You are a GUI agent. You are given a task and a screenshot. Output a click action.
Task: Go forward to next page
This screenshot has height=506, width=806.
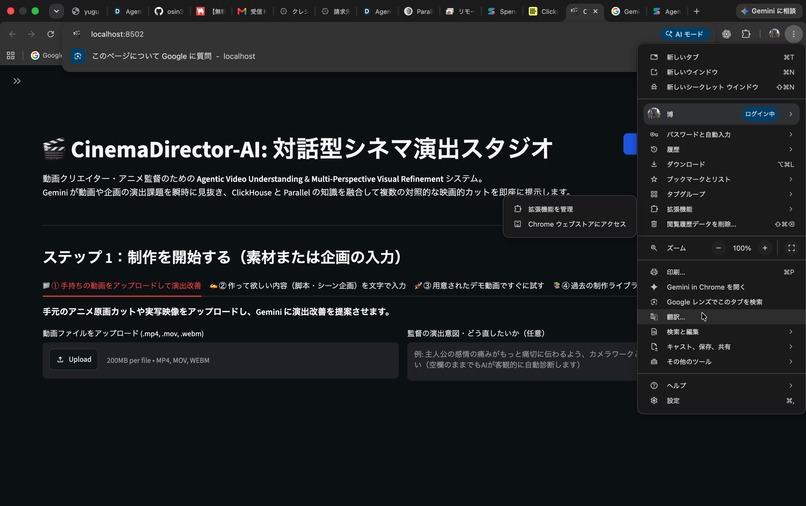pos(31,34)
